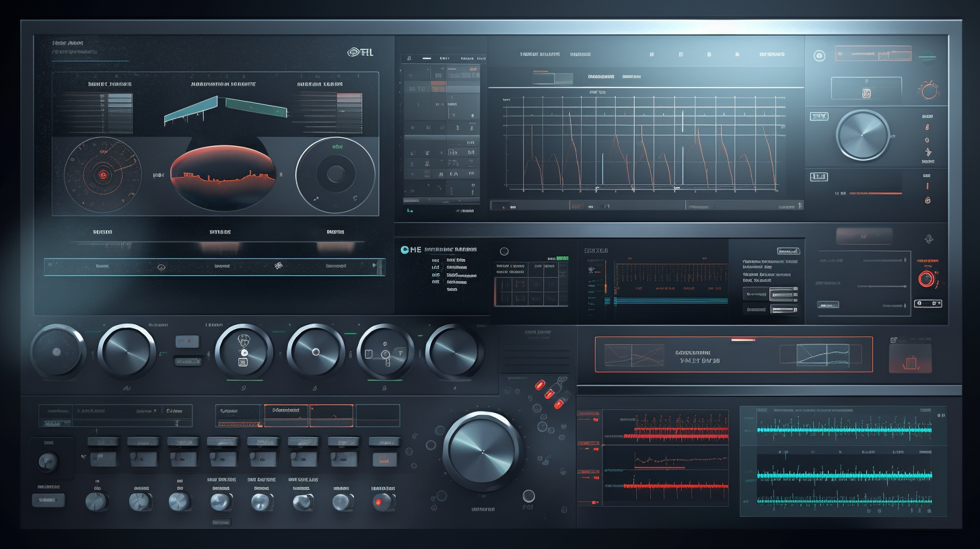Screen dimensions: 980x549
Task: Select the first red-outlined segment of the segmented display
Action: coord(286,415)
